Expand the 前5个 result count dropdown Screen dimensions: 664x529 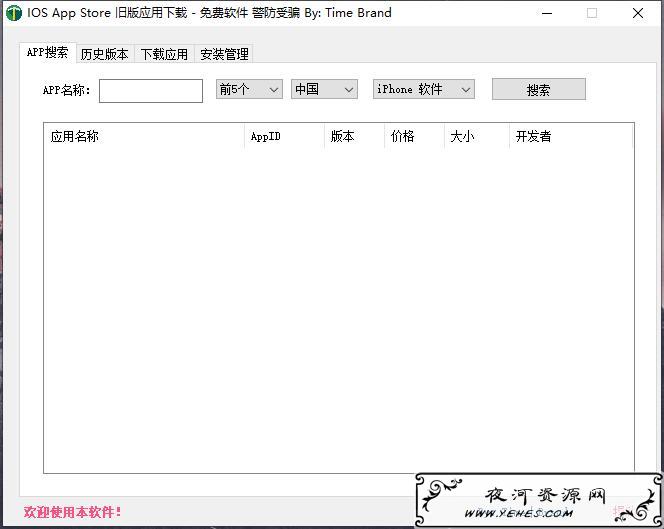pyautogui.click(x=249, y=89)
